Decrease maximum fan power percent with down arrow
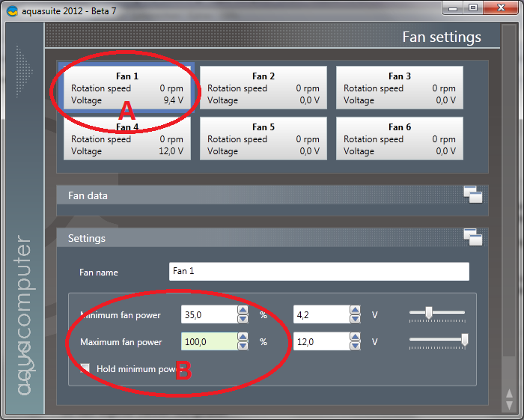The image size is (524, 420). tap(243, 346)
